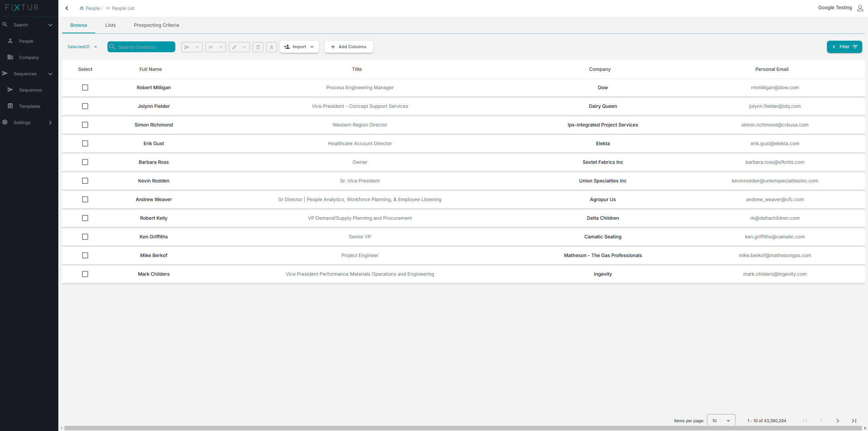Open the Import dropdown chevron
This screenshot has width=868, height=431.
coord(312,47)
